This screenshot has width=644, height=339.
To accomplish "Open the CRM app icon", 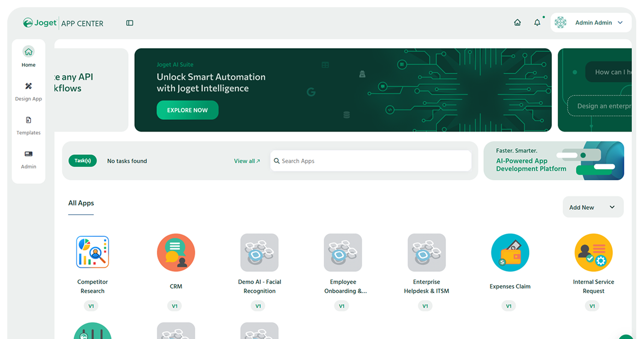I will 176,252.
